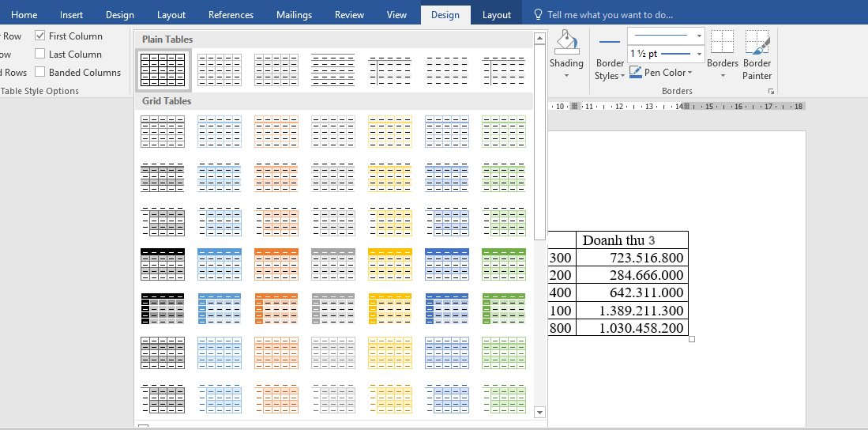Image resolution: width=868 pixels, height=430 pixels.
Task: Apply the dark blue header Grid Table 4 style
Action: [x=447, y=264]
